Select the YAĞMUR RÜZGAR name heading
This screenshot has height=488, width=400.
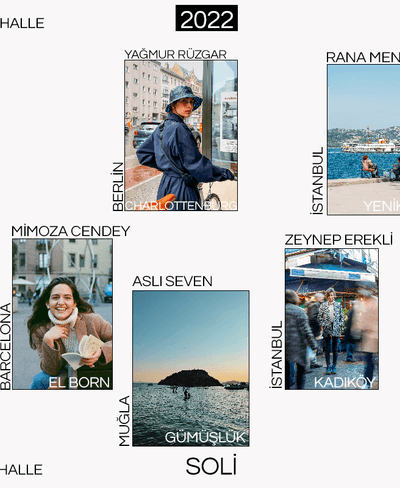coord(175,54)
